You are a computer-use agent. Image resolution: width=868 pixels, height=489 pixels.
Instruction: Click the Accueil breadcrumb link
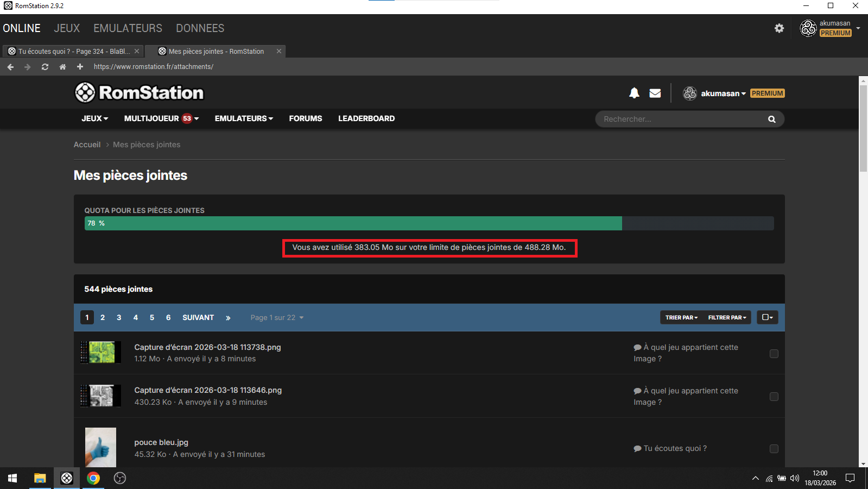coord(87,145)
